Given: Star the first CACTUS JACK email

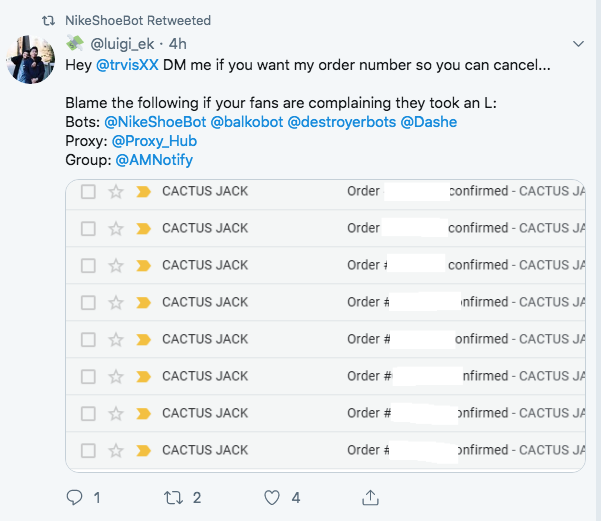Looking at the screenshot, I should click(x=115, y=191).
